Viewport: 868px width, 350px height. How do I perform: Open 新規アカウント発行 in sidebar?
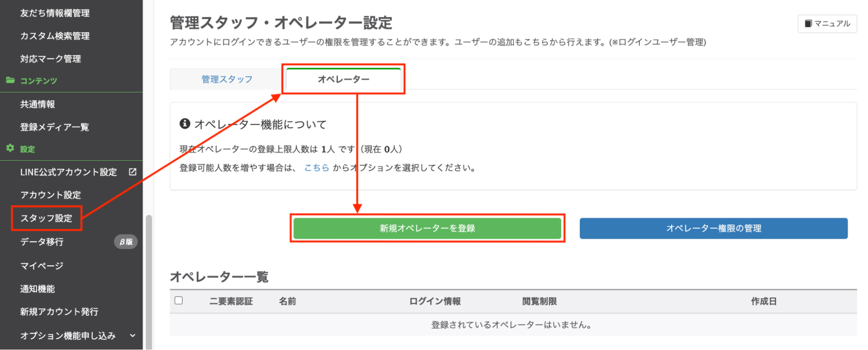[x=59, y=312]
